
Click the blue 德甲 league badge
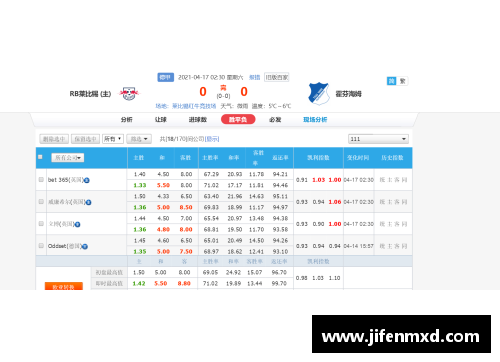click(x=165, y=77)
